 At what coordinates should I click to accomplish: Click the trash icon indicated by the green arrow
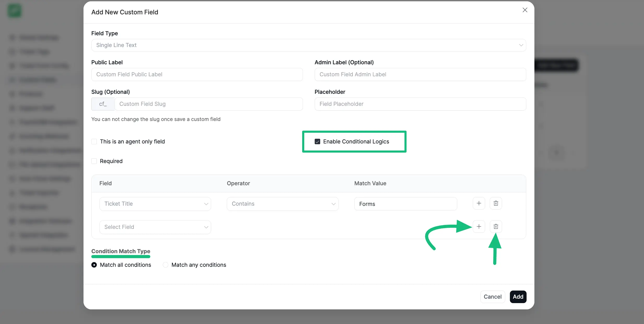point(496,226)
